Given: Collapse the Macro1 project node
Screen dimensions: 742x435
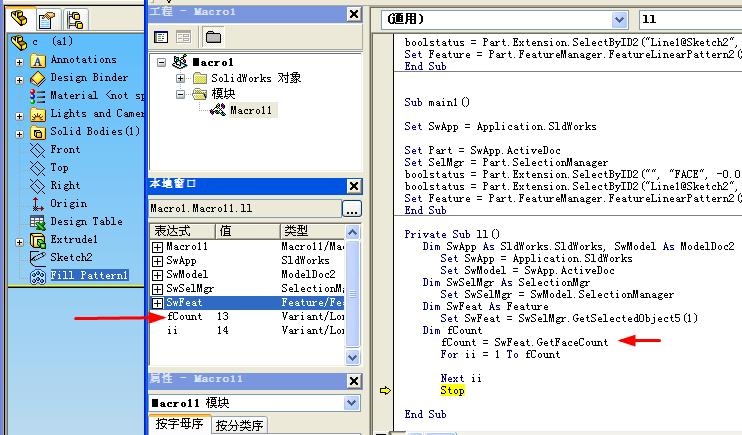Looking at the screenshot, I should (161, 62).
